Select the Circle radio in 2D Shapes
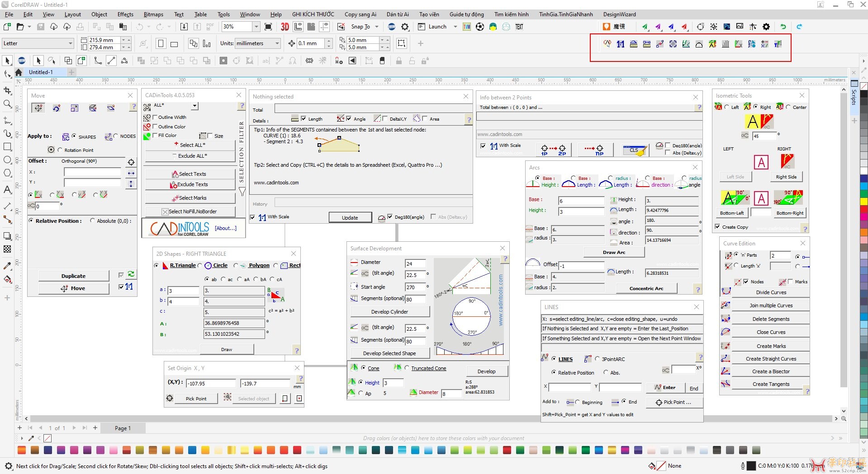 (x=200, y=265)
